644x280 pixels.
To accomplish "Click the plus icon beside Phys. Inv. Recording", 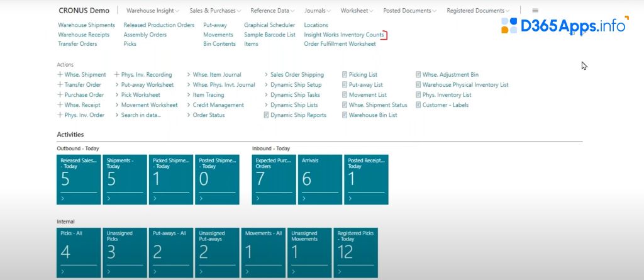I will pos(116,75).
